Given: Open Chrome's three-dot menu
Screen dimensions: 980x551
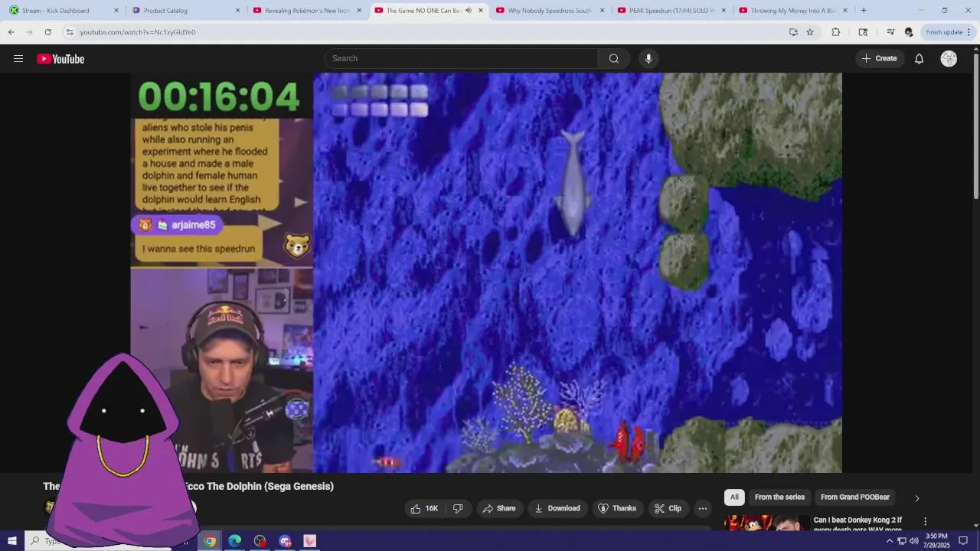Looking at the screenshot, I should click(969, 32).
